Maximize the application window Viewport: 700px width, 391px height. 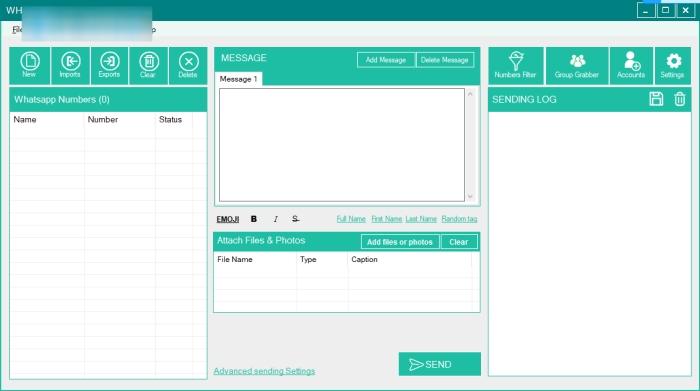click(666, 10)
